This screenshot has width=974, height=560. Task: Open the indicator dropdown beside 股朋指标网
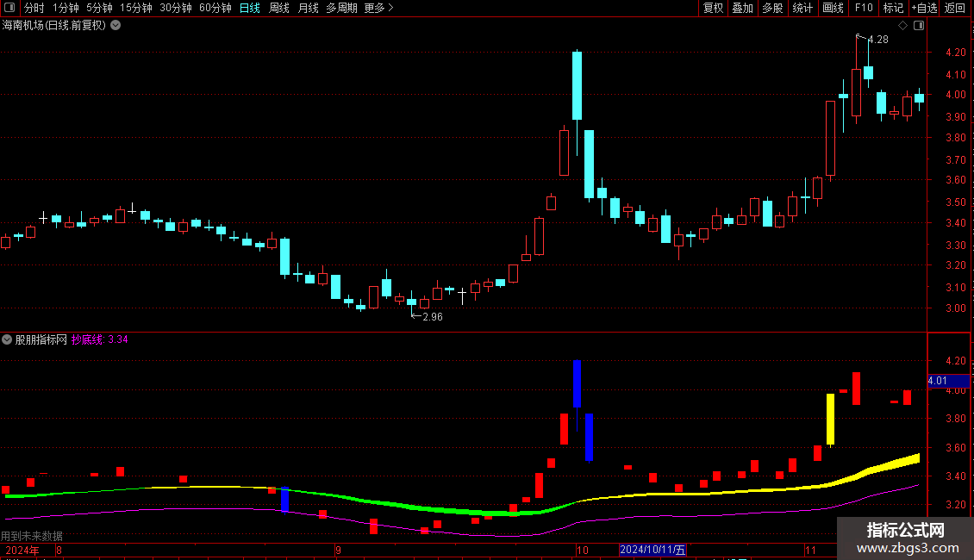pos(7,339)
